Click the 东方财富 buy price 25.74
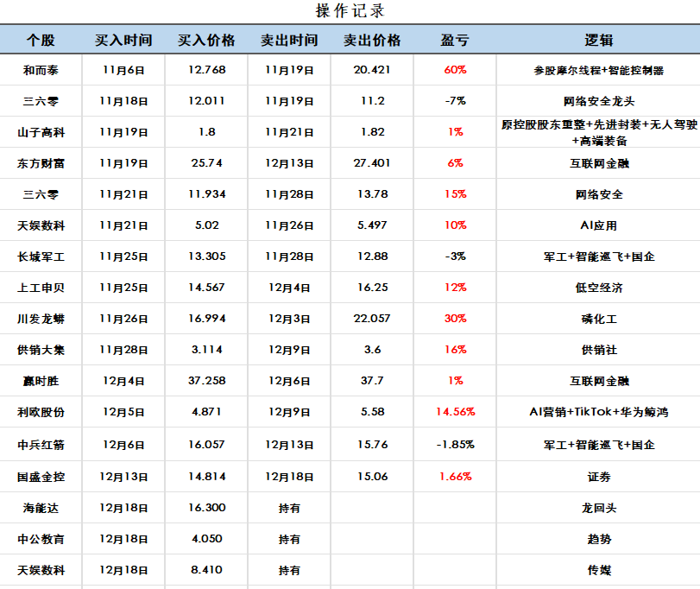Image resolution: width=700 pixels, height=589 pixels. click(x=205, y=162)
